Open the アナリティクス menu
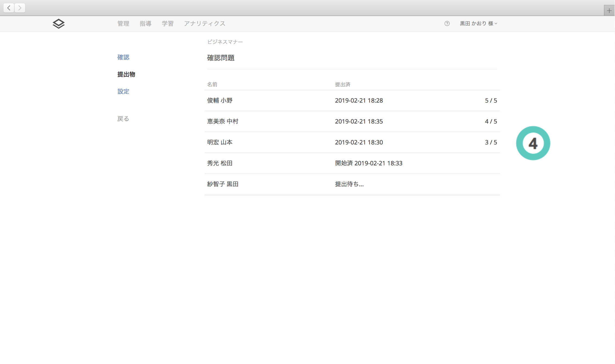Viewport: 615px width, 364px height. (x=205, y=24)
